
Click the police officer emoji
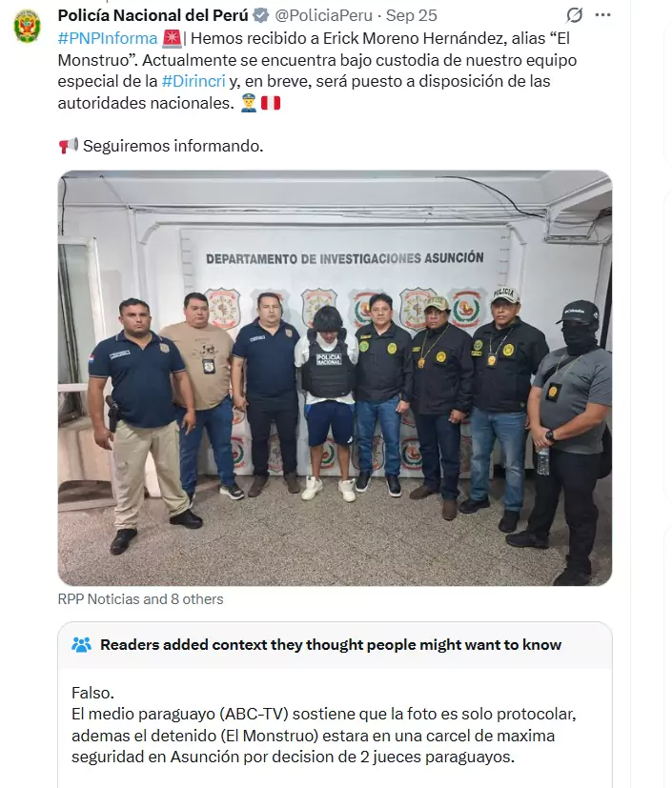pos(248,103)
